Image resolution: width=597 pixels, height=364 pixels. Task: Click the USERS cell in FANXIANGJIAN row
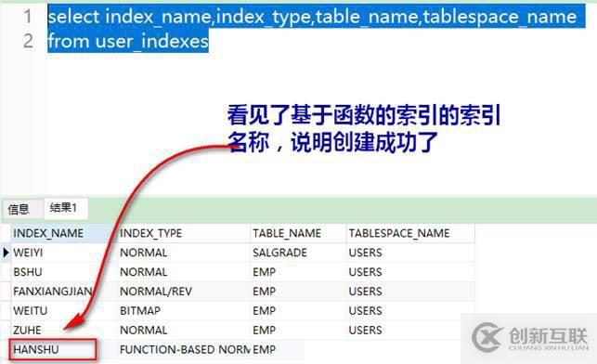coord(410,292)
